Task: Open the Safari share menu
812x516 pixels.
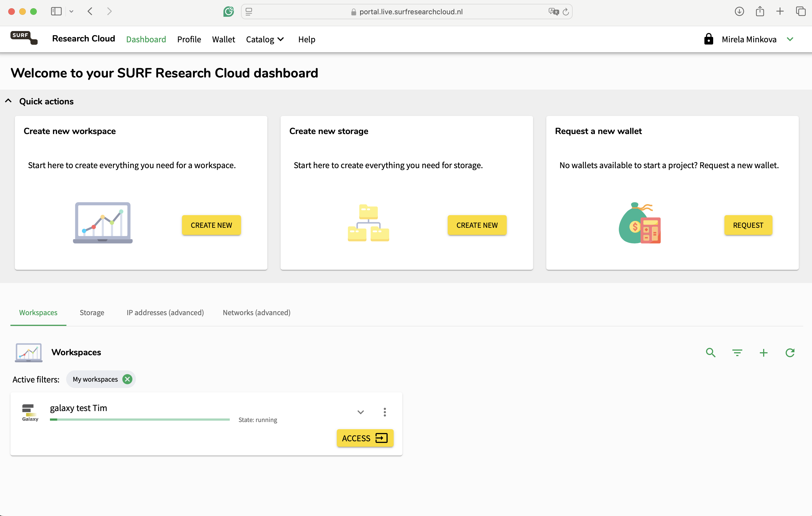Action: click(760, 12)
